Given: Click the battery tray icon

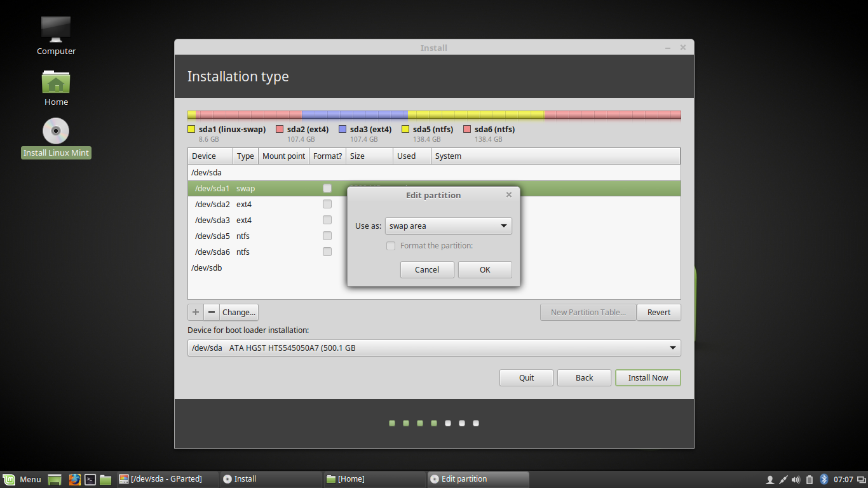Looking at the screenshot, I should coord(810,479).
